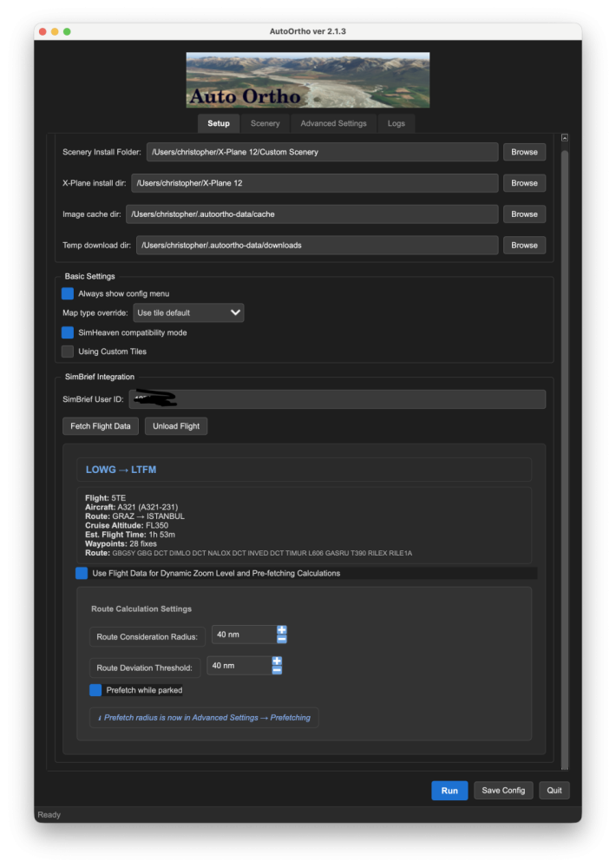Viewport: 616px width, 868px height.
Task: Edit the Temp download dir field
Action: pos(318,246)
